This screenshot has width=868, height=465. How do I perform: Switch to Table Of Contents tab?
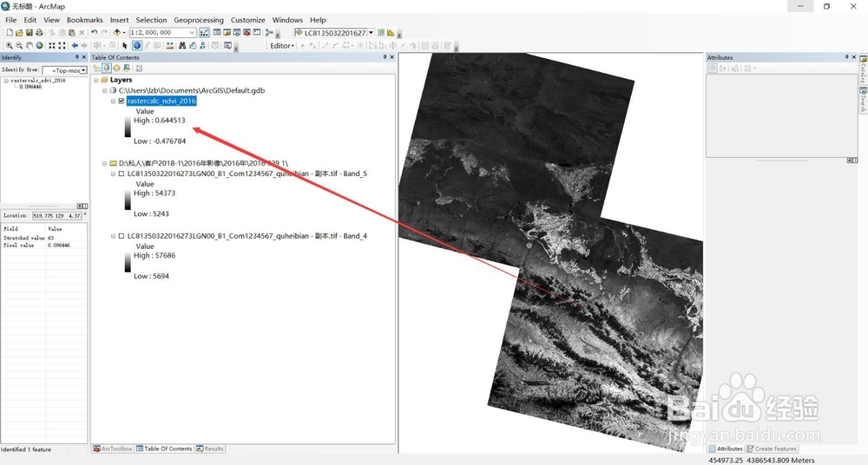tap(164, 449)
